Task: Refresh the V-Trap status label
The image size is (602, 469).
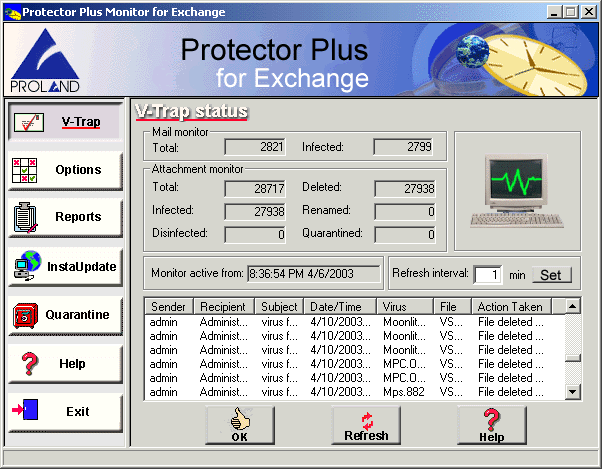Action: coord(366,436)
